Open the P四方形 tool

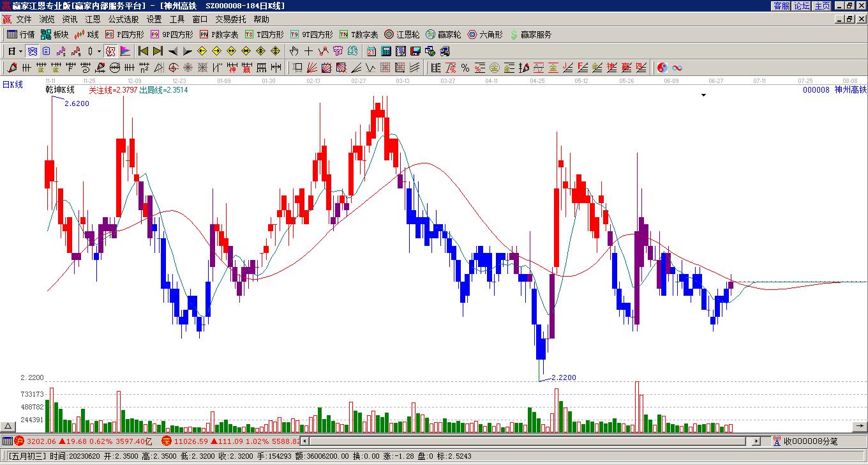(124, 34)
